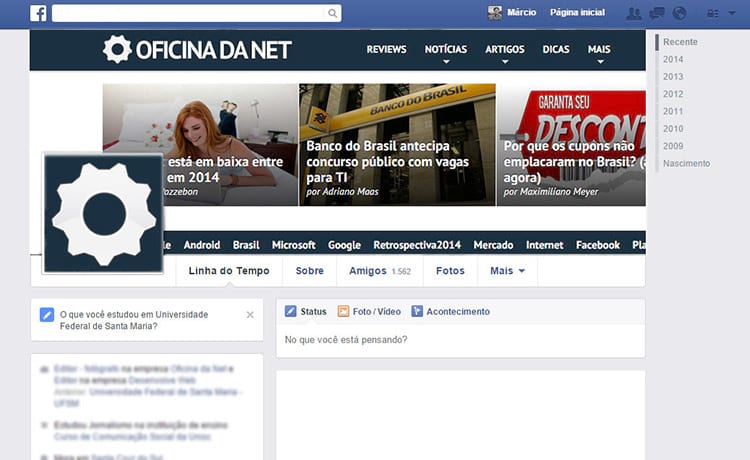
Task: Select the Mercado category
Action: coord(493,245)
